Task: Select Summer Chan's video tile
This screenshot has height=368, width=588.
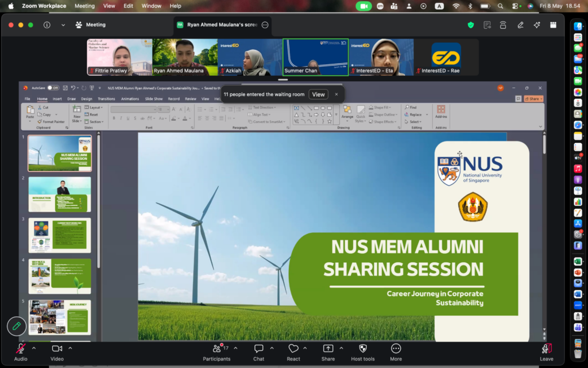Action: click(x=315, y=57)
